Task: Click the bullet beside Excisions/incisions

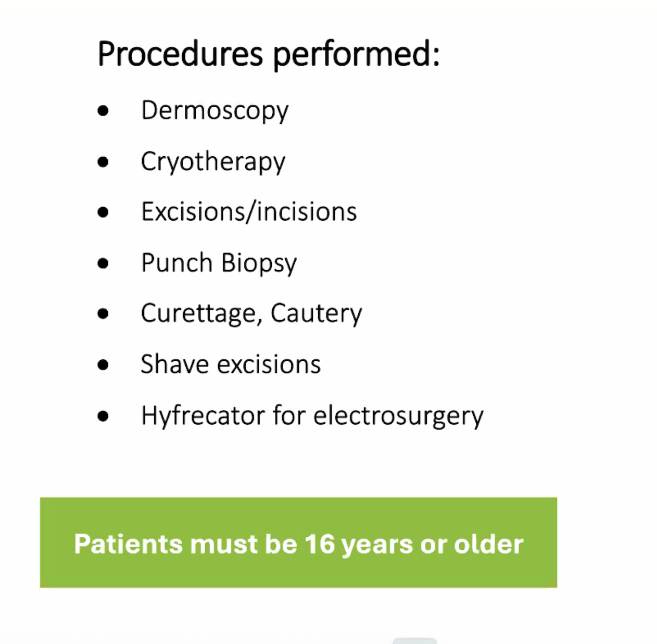Action: [103, 212]
